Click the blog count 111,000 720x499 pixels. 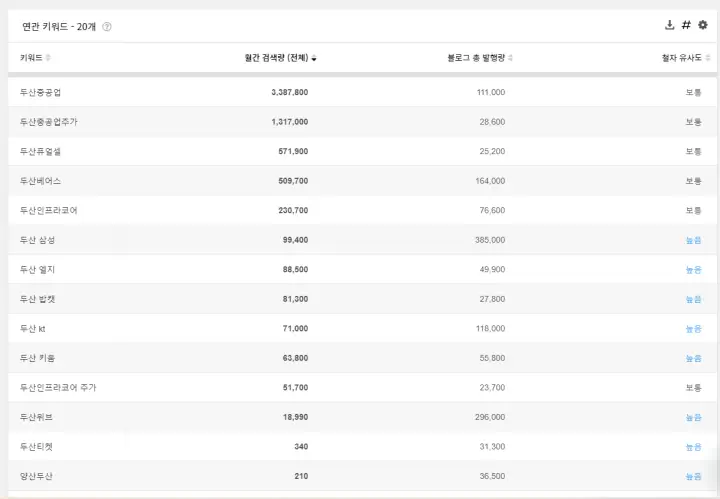491,92
